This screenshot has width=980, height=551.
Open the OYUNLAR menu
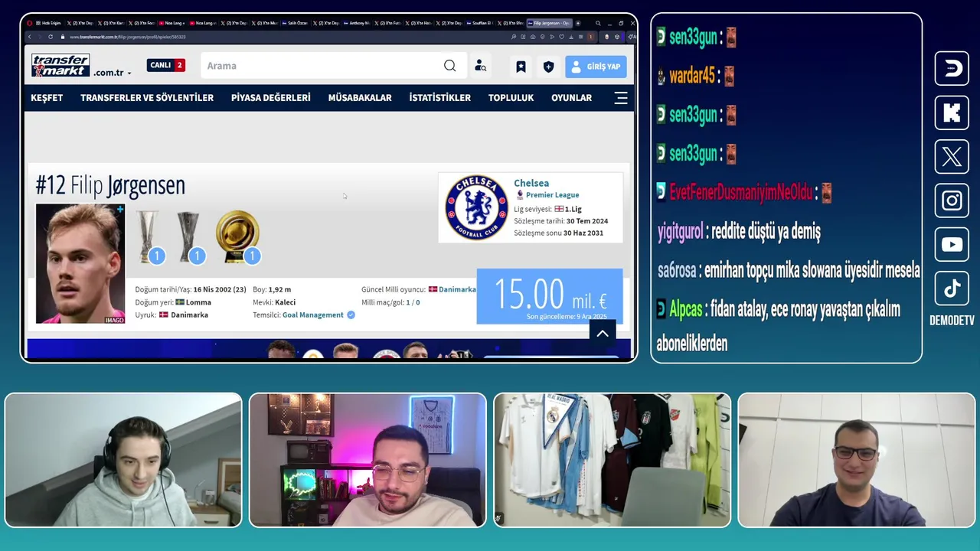pos(571,98)
